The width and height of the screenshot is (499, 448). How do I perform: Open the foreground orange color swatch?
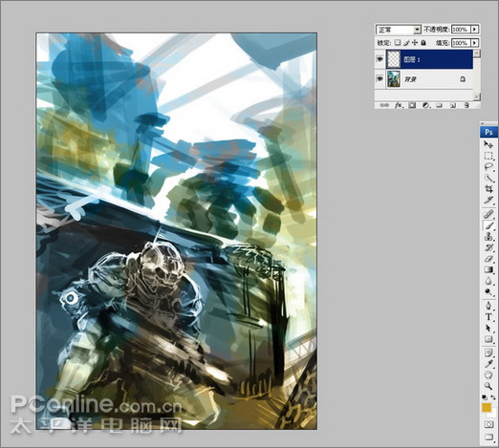487,407
